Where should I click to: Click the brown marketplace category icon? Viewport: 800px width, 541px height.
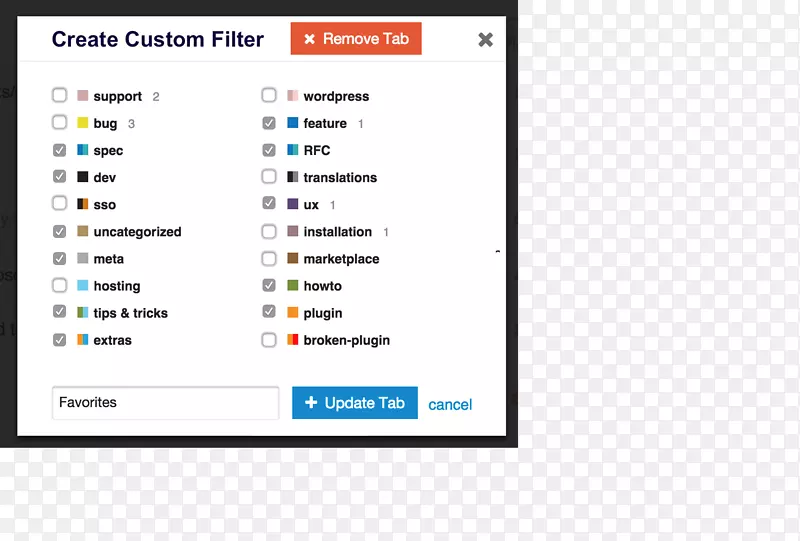tap(292, 258)
